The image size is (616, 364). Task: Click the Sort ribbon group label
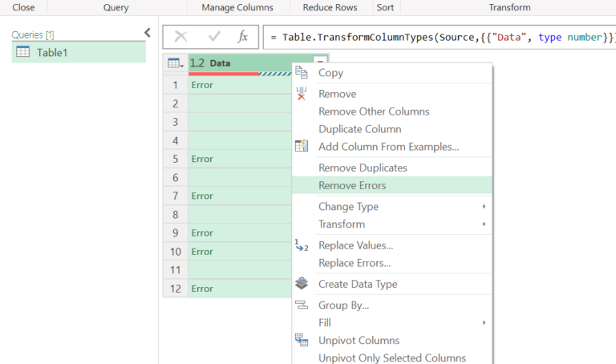(385, 7)
